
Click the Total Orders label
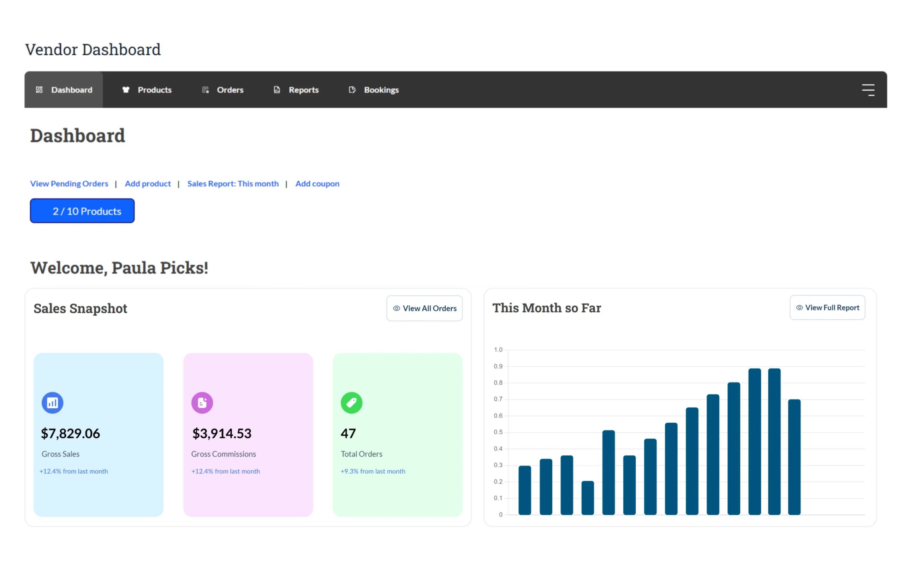(361, 454)
